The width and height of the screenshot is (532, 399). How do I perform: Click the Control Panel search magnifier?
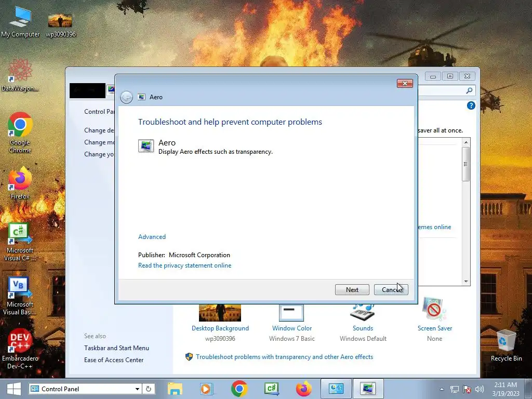[x=469, y=90]
